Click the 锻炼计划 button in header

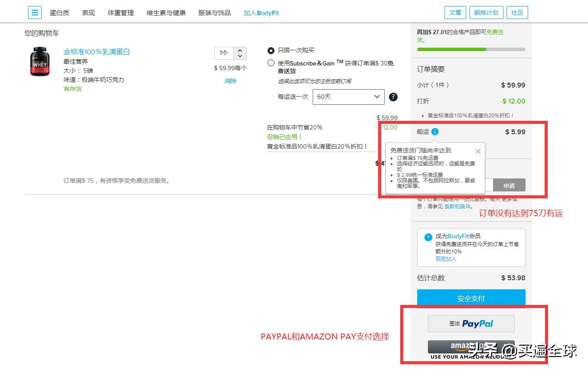tap(486, 13)
